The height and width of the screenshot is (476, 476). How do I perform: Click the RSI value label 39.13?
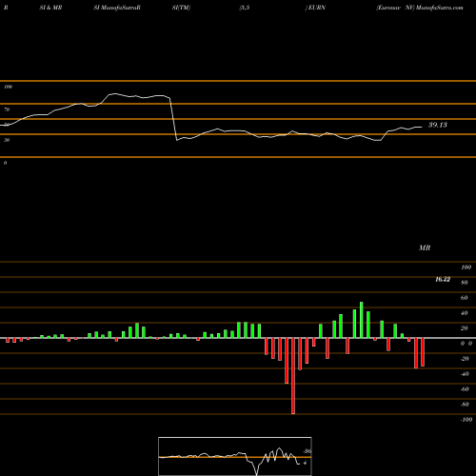point(438,125)
